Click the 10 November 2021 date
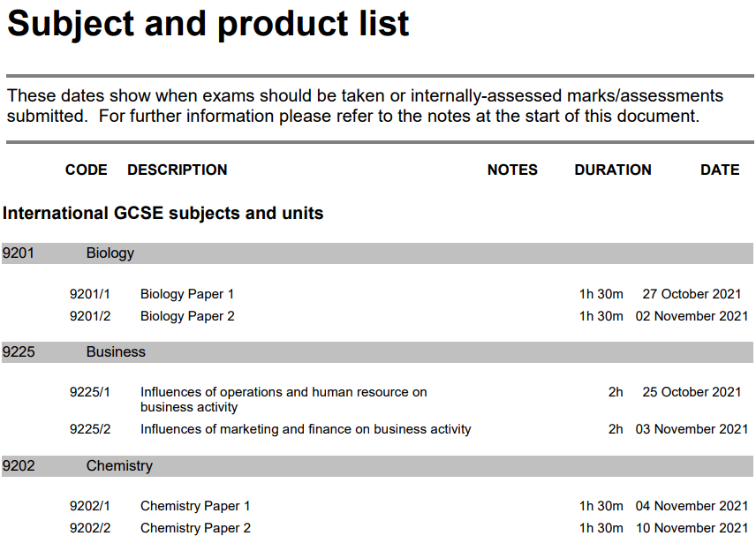756x551 pixels. (692, 528)
